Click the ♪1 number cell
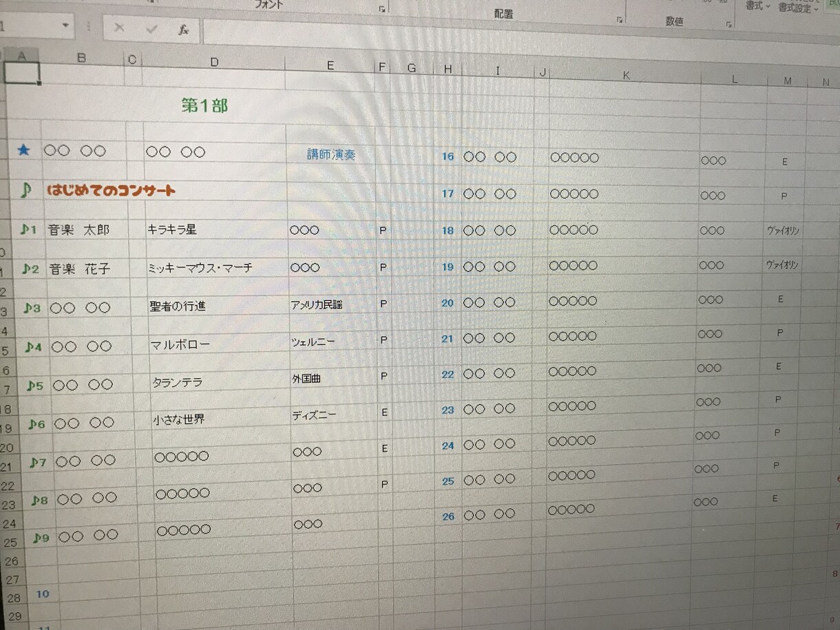 click(28, 229)
